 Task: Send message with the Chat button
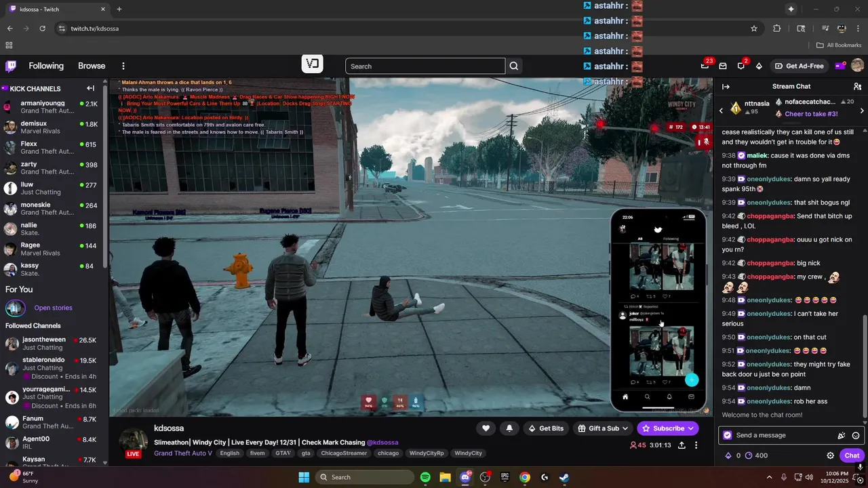pos(852,455)
